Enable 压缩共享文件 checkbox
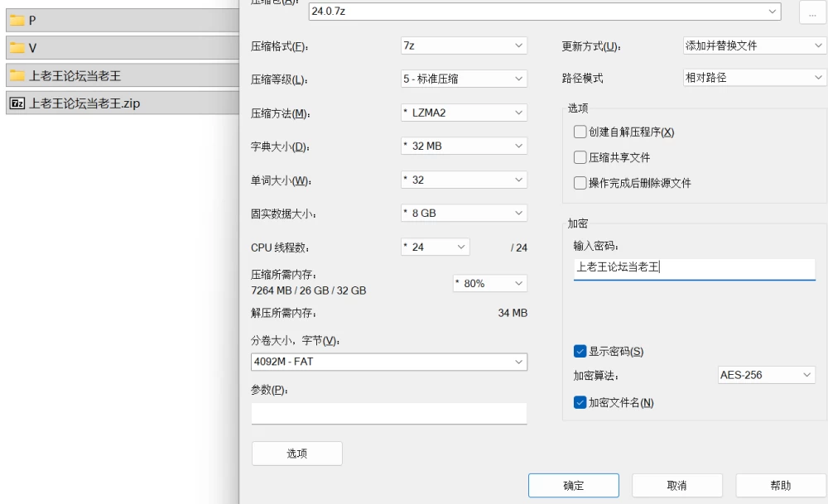The height and width of the screenshot is (504, 828). pos(580,157)
